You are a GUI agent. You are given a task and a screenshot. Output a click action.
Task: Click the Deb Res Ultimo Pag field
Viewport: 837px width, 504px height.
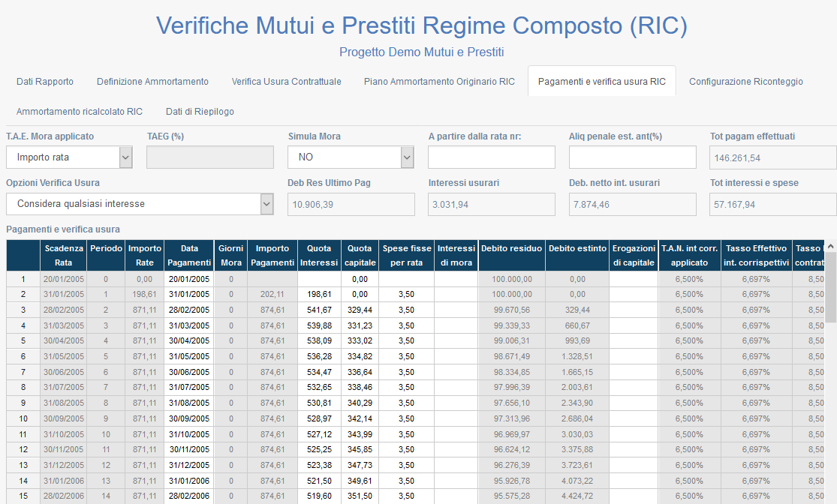pyautogui.click(x=351, y=204)
